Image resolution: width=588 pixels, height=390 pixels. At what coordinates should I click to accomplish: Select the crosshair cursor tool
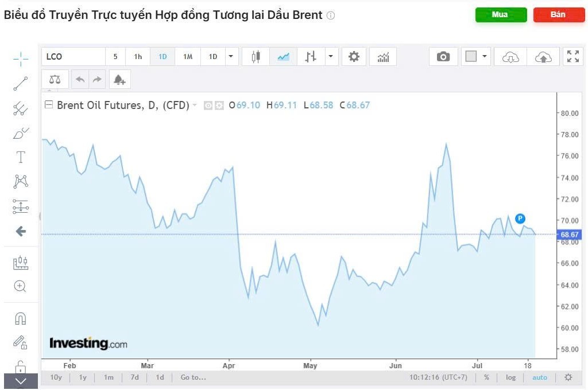point(21,58)
